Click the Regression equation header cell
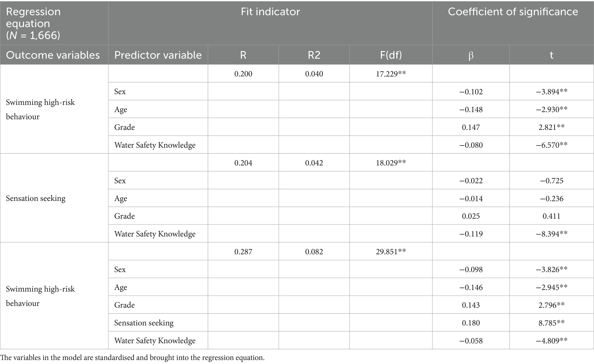This screenshot has height=364, width=594. 33,23
